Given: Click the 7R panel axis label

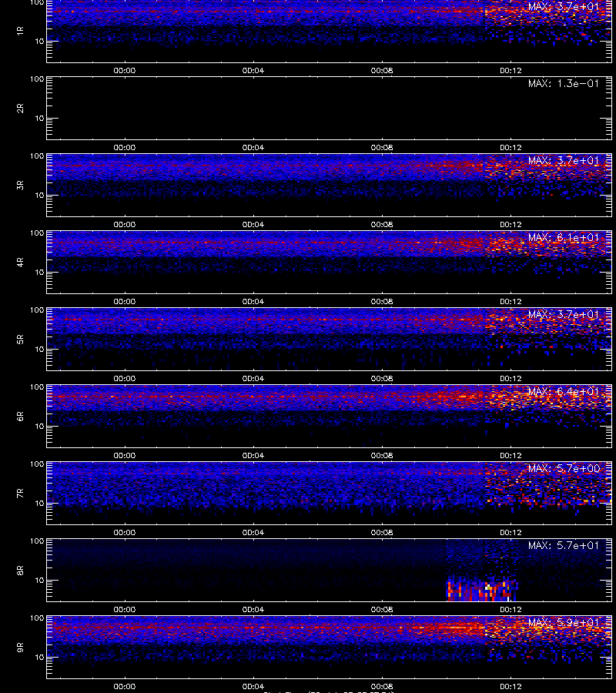Looking at the screenshot, I should click(20, 494).
